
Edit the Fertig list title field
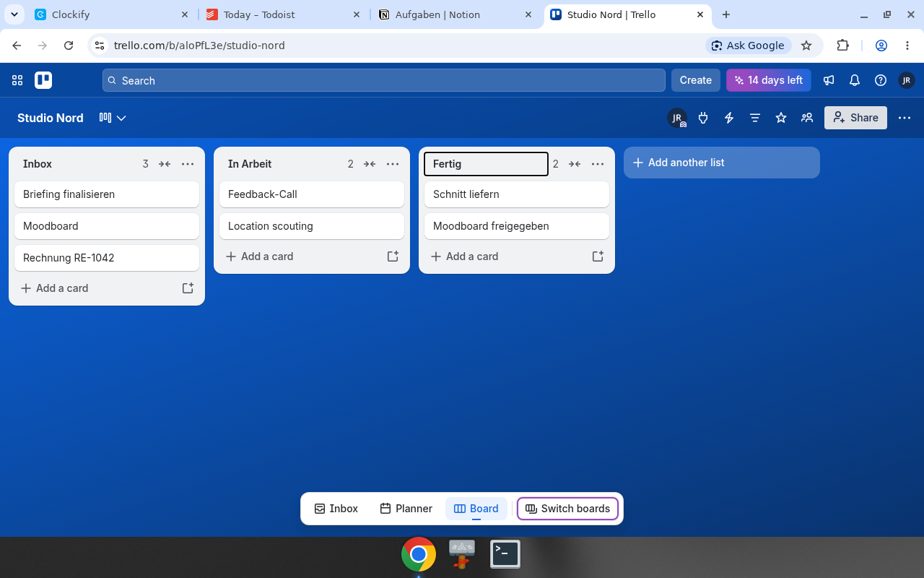pos(486,164)
